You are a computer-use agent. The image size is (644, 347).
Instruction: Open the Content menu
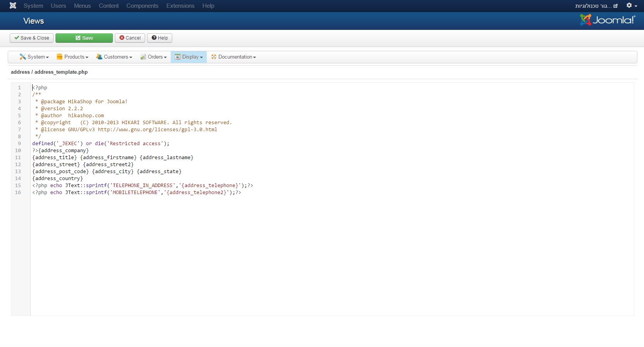pyautogui.click(x=109, y=6)
